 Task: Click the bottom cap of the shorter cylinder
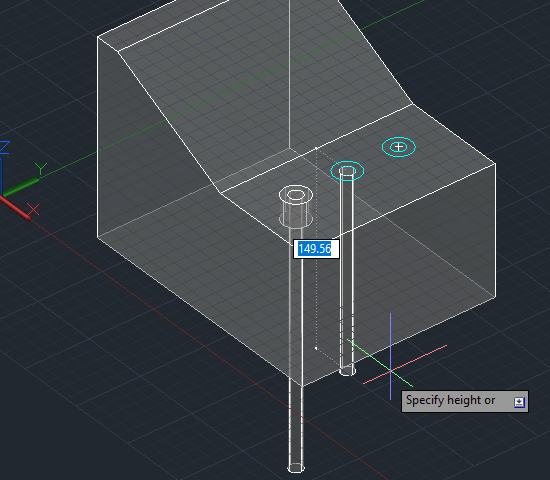click(347, 371)
